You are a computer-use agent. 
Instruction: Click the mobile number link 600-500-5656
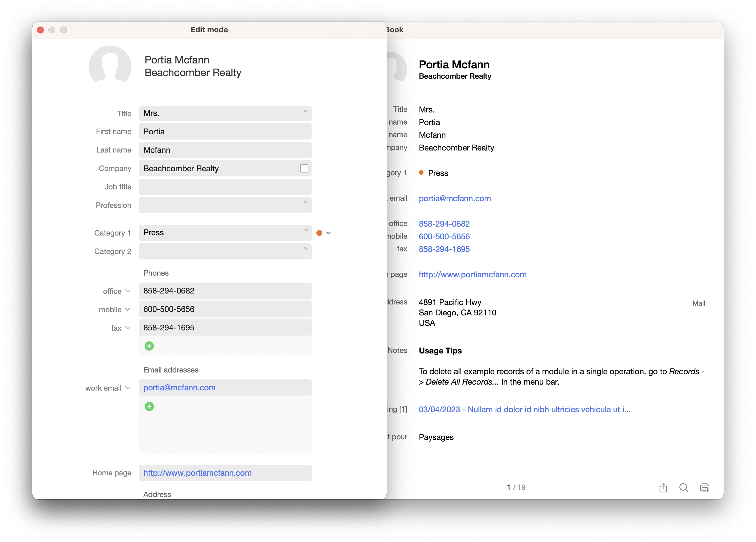click(444, 236)
